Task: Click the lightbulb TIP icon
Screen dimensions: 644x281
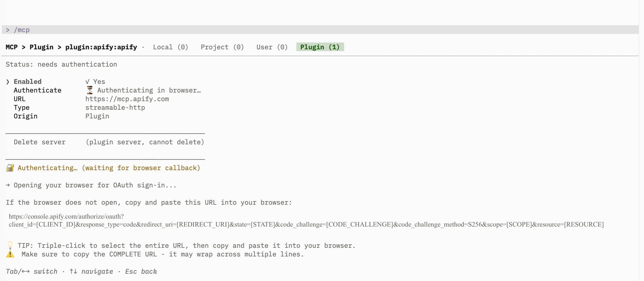Action: [x=10, y=245]
